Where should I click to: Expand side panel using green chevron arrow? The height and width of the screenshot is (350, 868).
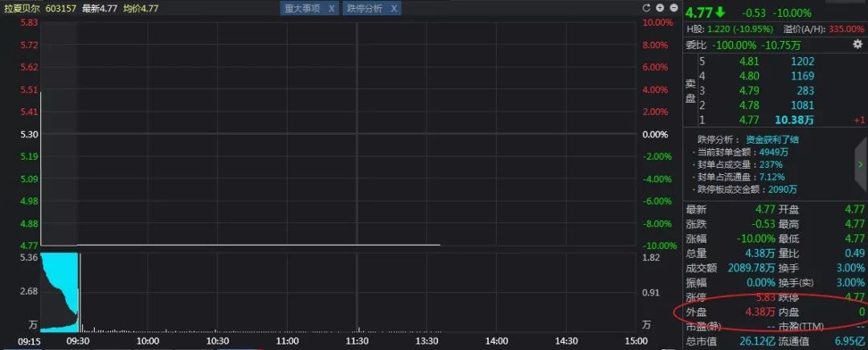point(860,164)
